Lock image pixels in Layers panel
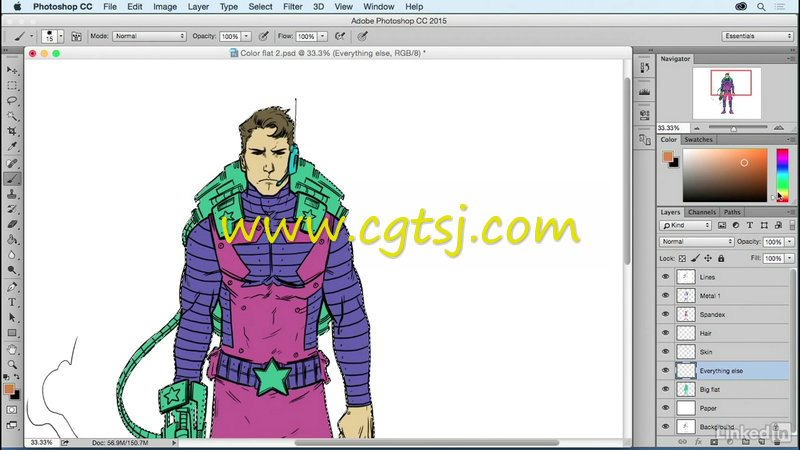 point(695,259)
